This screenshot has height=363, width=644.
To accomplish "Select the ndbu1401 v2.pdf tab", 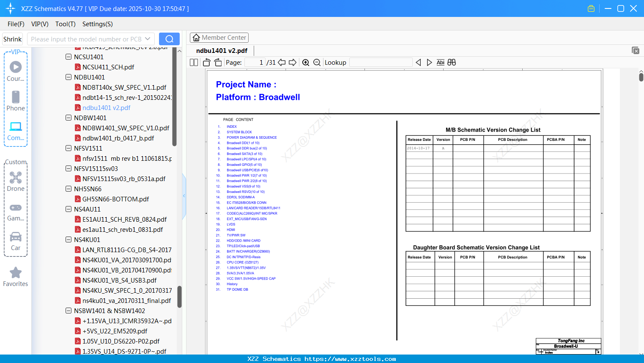I will [222, 51].
